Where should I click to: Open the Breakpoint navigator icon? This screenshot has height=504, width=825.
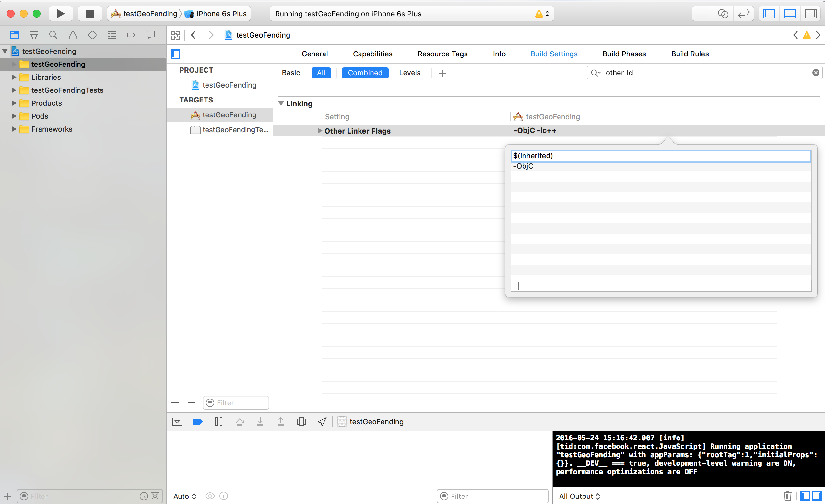pyautogui.click(x=131, y=35)
